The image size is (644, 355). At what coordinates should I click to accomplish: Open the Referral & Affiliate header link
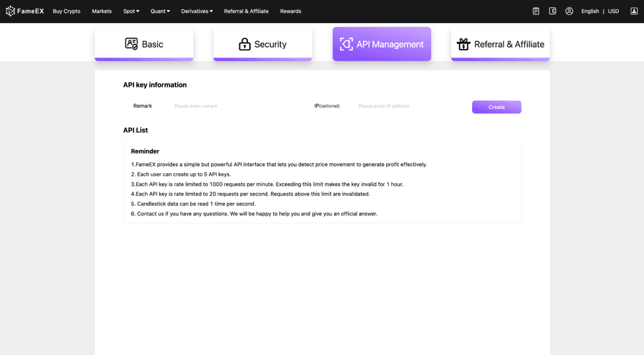pos(246,11)
